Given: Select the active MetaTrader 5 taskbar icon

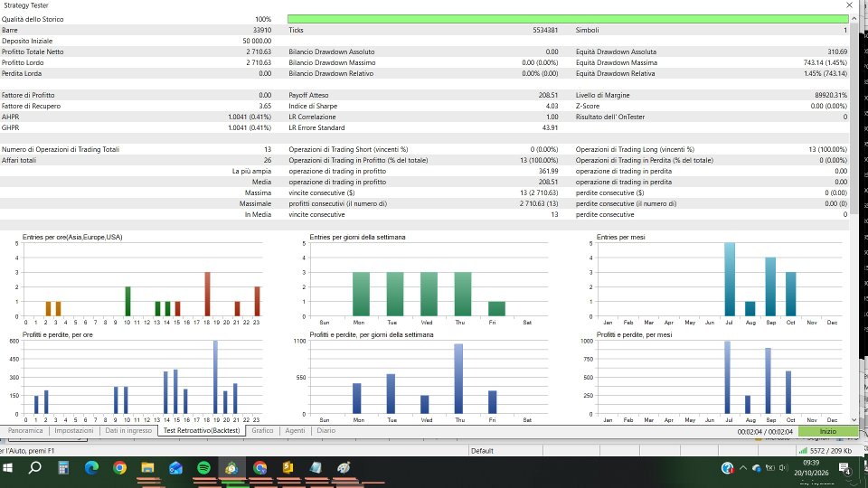Looking at the screenshot, I should 231,468.
